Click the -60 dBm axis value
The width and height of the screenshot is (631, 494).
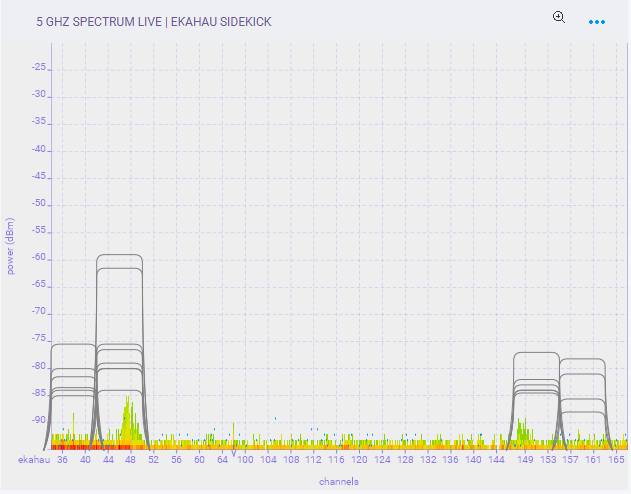tap(39, 257)
